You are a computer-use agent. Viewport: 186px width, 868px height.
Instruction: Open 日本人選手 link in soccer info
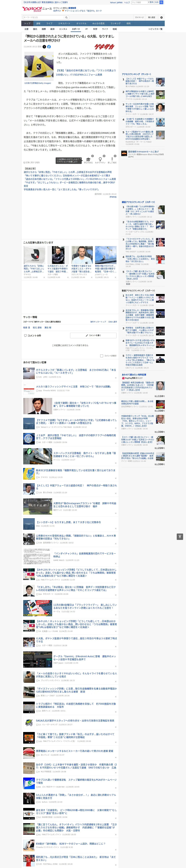(x=113, y=321)
